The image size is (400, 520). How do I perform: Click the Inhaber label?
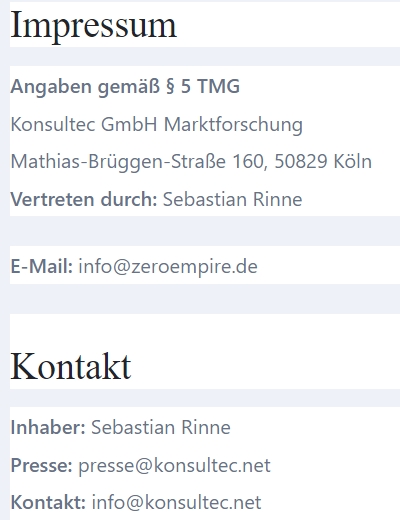click(48, 427)
